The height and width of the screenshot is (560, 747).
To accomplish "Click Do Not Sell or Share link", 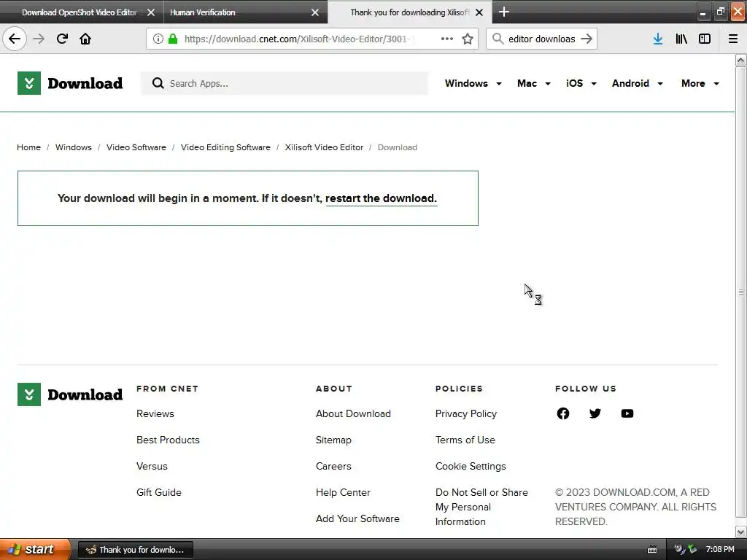I will pyautogui.click(x=481, y=507).
